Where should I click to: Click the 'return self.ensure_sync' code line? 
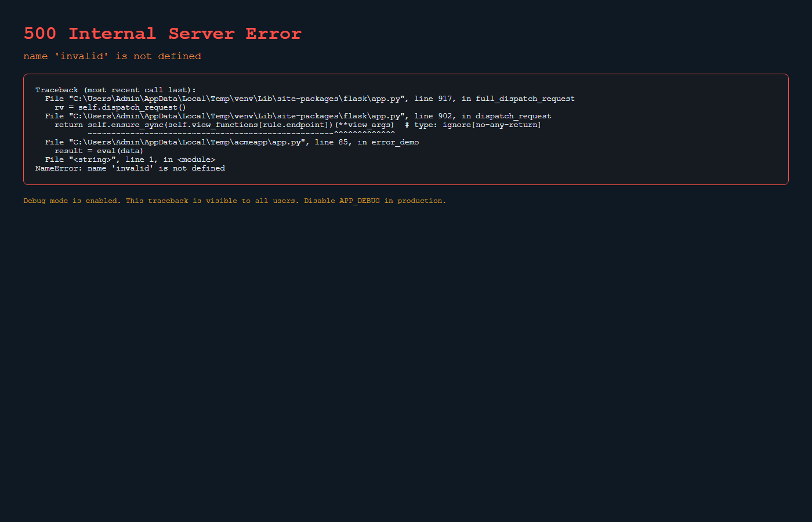tap(298, 125)
